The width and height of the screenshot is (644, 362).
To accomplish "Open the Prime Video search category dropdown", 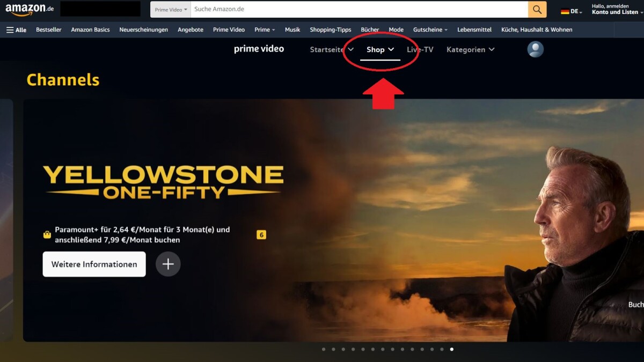I will [171, 9].
